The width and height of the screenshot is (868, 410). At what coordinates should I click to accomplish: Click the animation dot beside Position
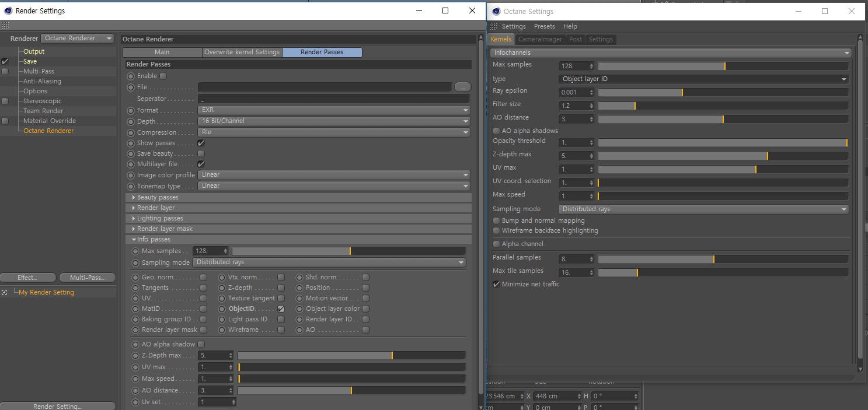299,288
